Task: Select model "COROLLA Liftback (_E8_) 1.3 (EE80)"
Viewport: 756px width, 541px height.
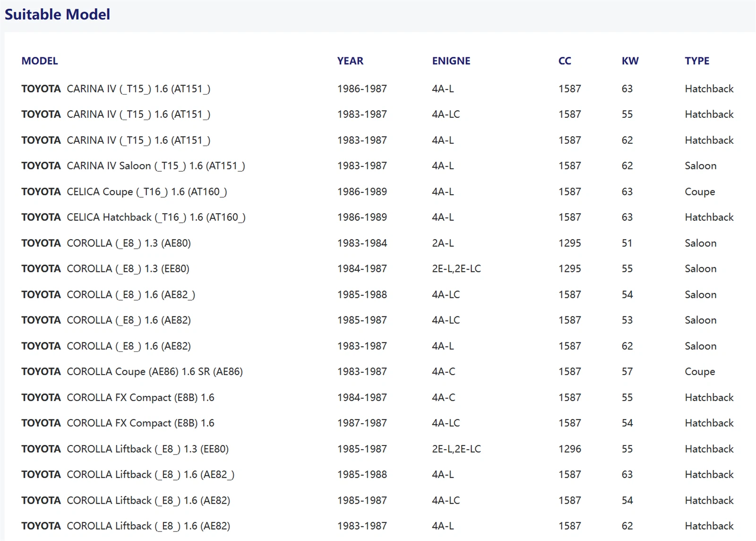Action: pos(148,449)
